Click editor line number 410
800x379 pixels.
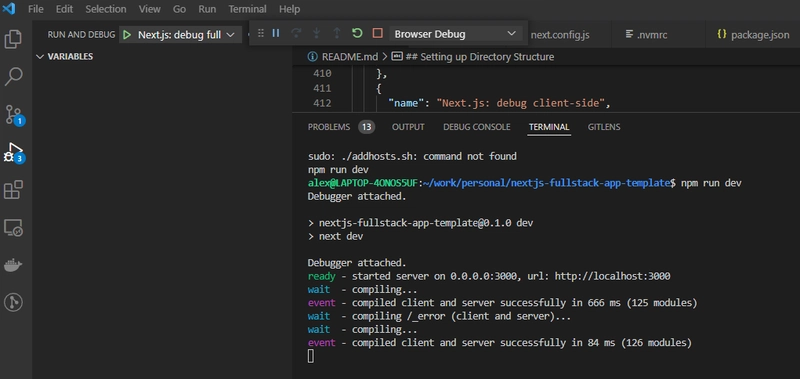(322, 73)
